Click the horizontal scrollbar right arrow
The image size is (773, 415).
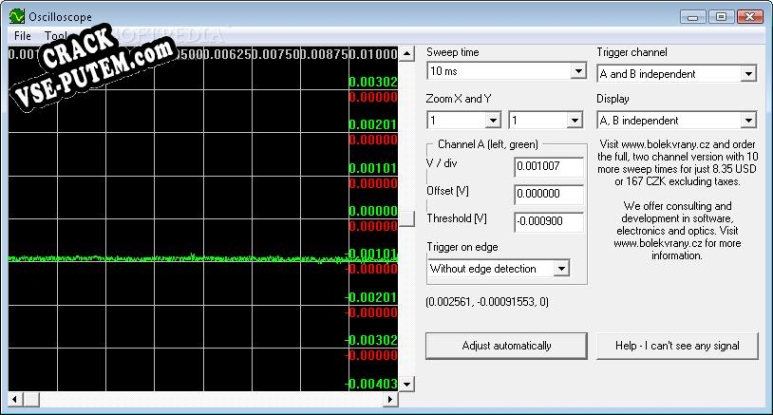[391, 400]
